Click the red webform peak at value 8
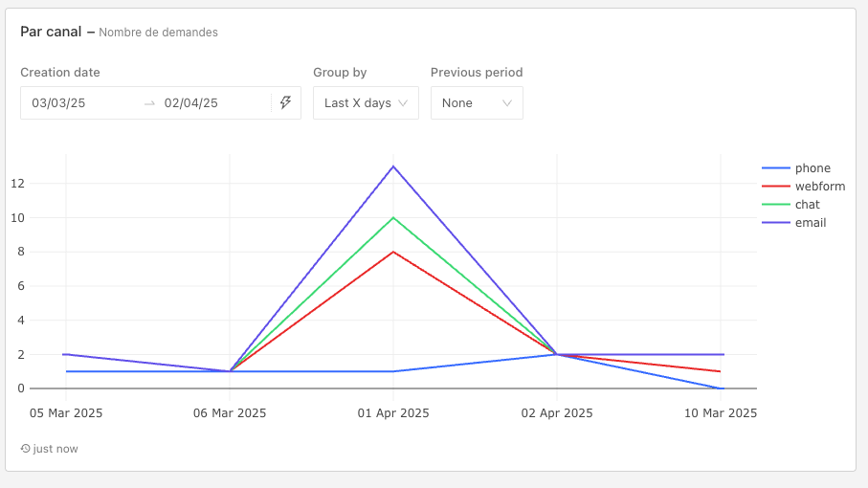 click(x=393, y=252)
